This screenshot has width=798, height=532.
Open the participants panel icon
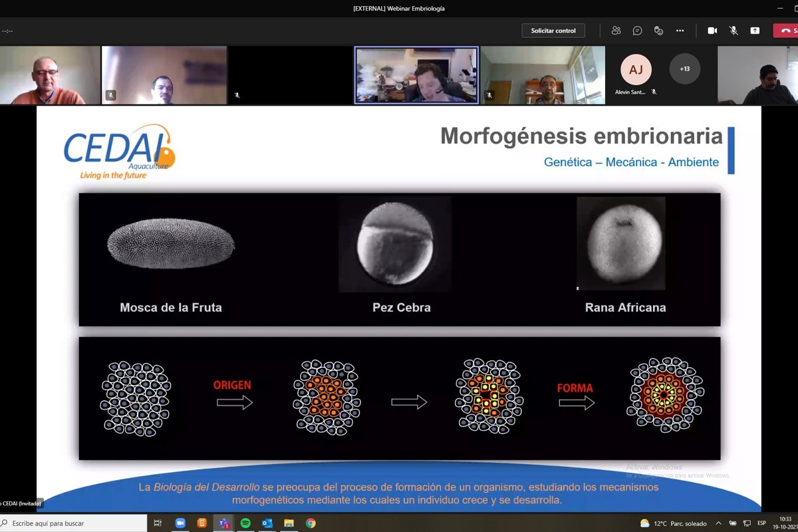coord(616,31)
